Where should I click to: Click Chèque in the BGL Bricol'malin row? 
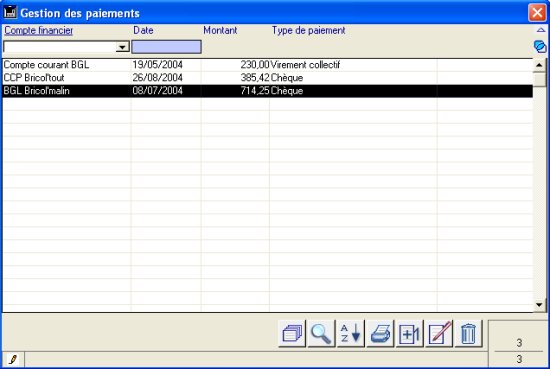pyautogui.click(x=287, y=91)
